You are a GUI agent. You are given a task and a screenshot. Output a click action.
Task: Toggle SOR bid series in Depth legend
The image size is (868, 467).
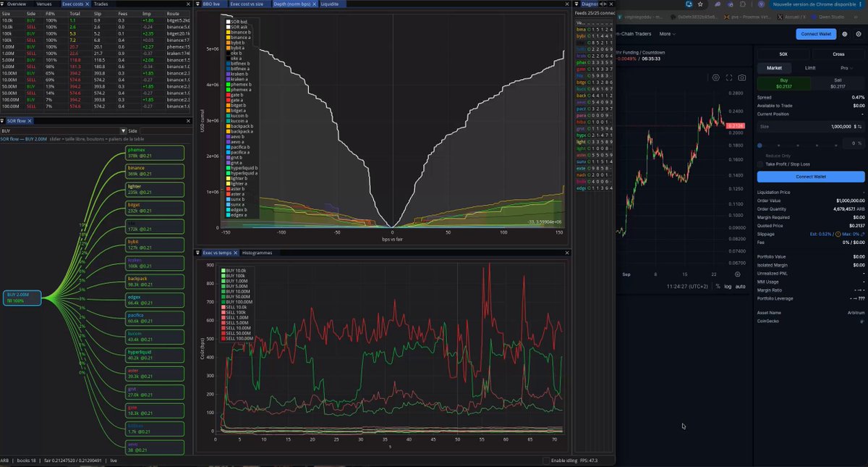click(x=237, y=22)
